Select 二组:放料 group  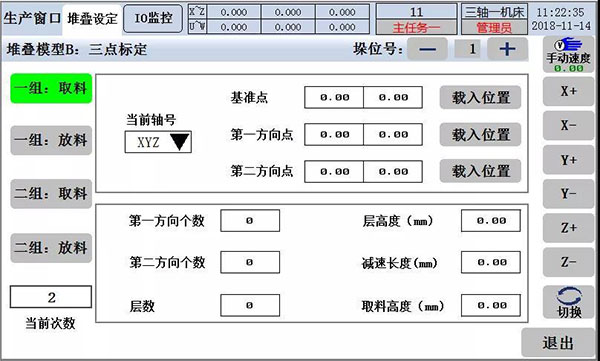click(51, 248)
